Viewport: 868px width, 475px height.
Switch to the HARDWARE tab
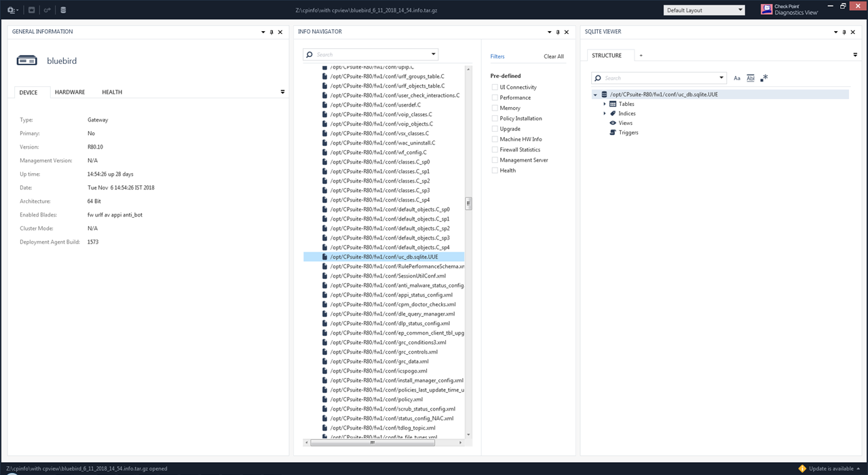pos(70,92)
